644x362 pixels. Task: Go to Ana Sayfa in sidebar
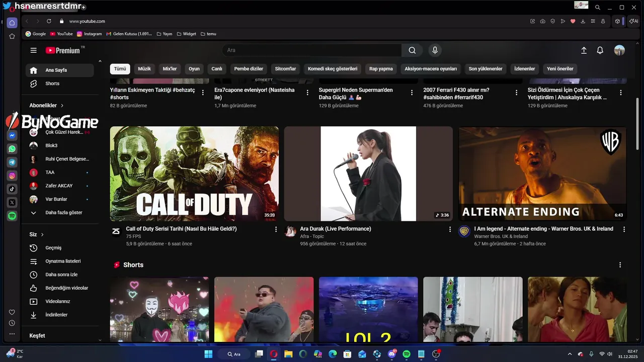point(60,70)
